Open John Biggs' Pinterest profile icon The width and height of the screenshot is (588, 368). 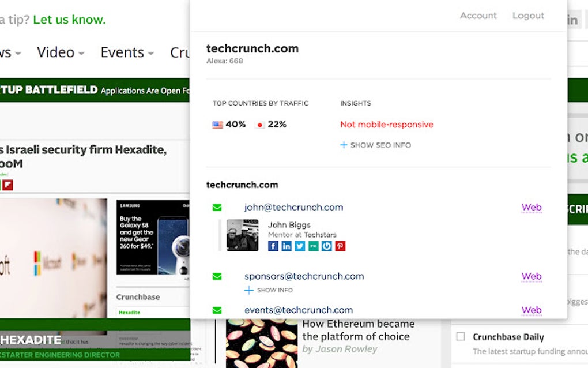click(x=340, y=246)
